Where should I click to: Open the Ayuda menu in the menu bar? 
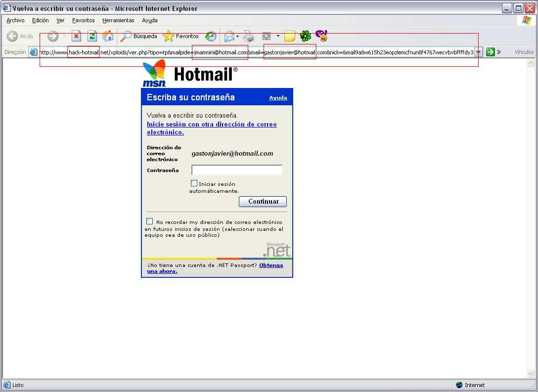click(x=150, y=20)
